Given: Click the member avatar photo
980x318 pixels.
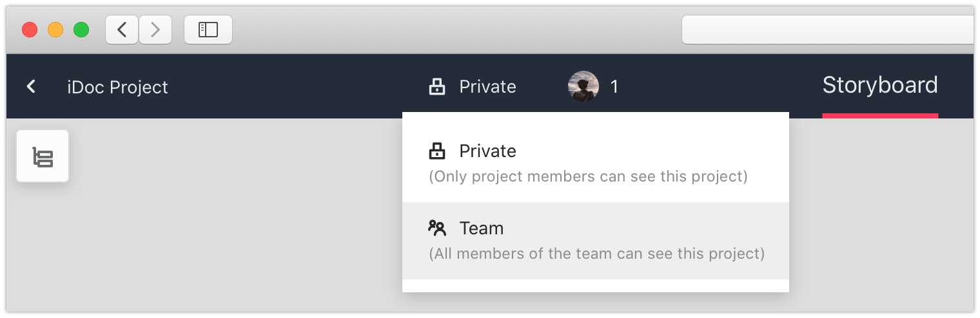Looking at the screenshot, I should [583, 86].
